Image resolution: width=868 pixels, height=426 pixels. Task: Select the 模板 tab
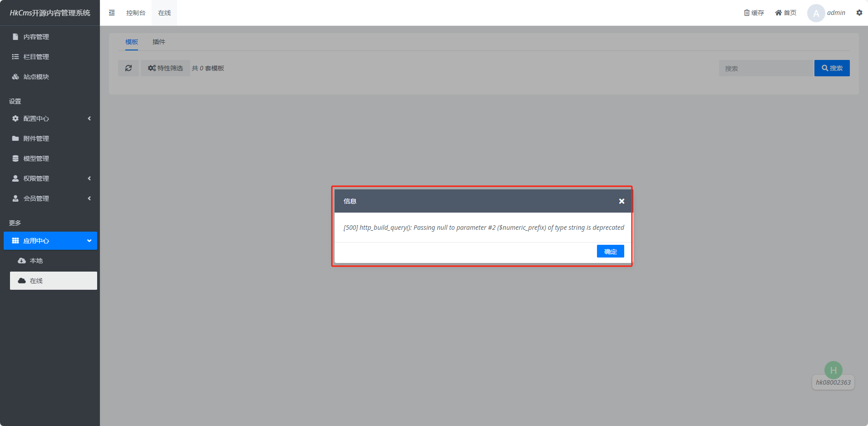(x=132, y=42)
